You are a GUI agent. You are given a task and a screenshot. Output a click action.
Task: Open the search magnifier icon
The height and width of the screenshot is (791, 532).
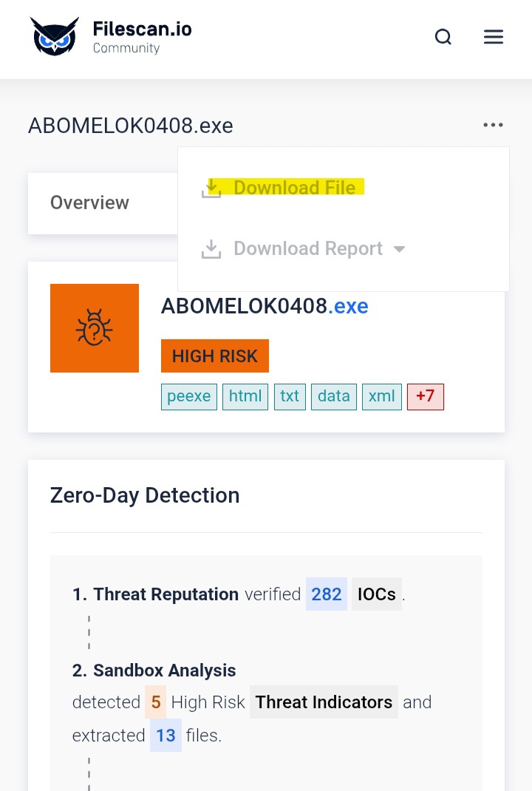tap(443, 37)
